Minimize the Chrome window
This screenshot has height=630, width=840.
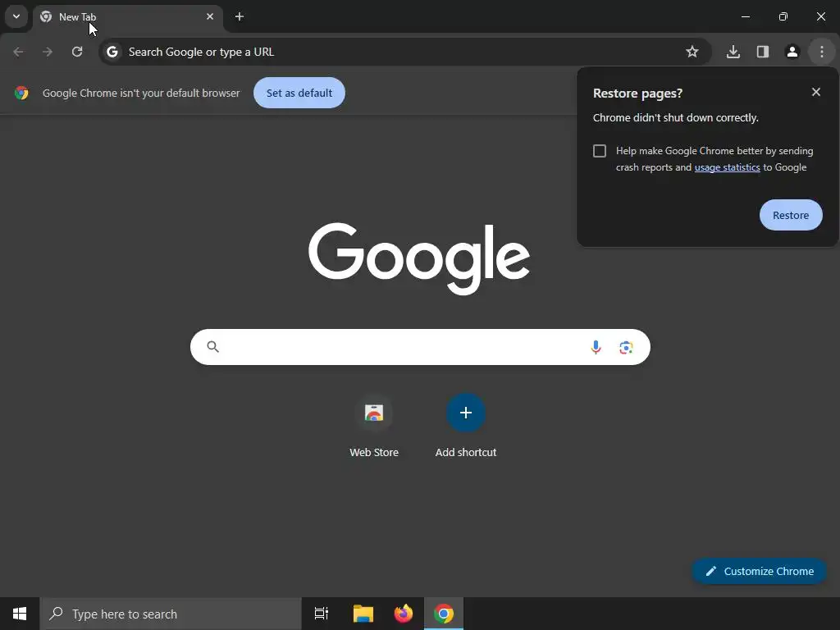(x=745, y=16)
